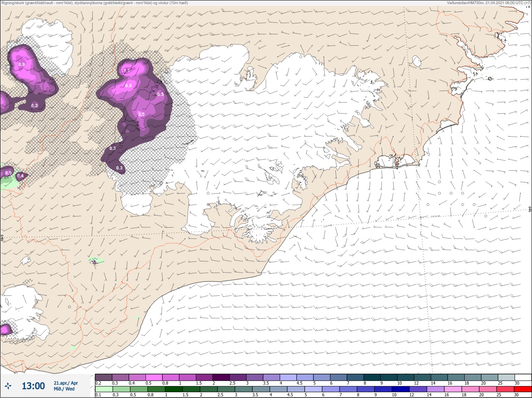This screenshot has width=532, height=398.
Task: Click the 13:00 forecast time
Action: [33, 386]
